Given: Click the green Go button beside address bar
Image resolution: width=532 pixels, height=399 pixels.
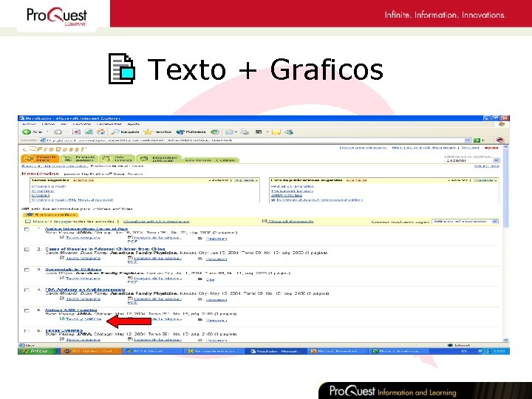Looking at the screenshot, I should [479, 140].
